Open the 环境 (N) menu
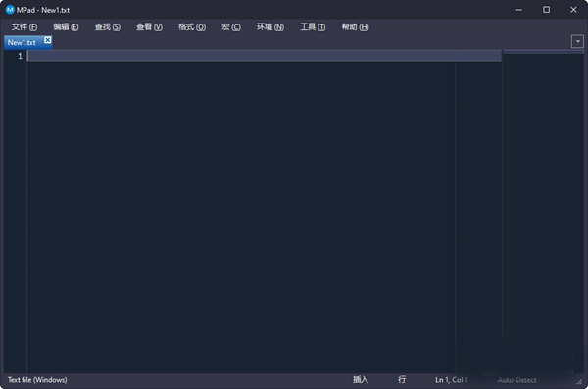 pyautogui.click(x=270, y=27)
